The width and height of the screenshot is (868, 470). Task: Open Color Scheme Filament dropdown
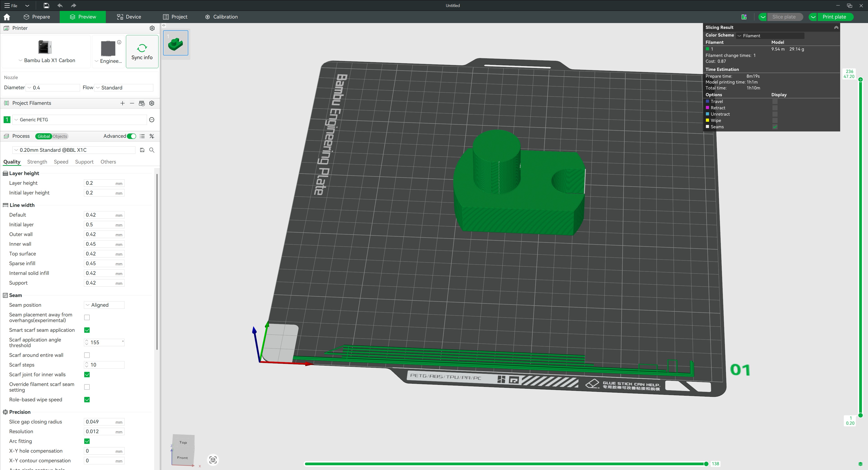click(x=770, y=36)
